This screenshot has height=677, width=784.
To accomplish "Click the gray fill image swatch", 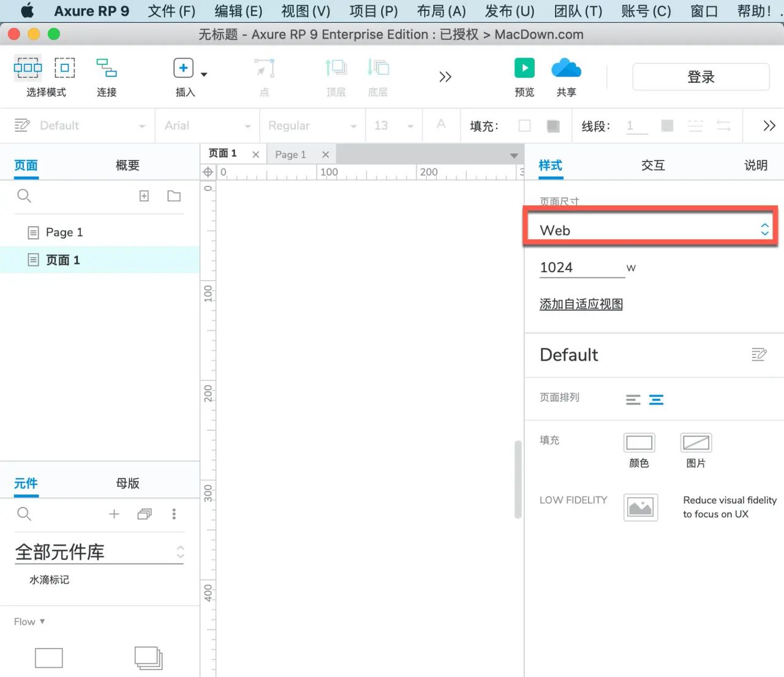I will coord(553,126).
